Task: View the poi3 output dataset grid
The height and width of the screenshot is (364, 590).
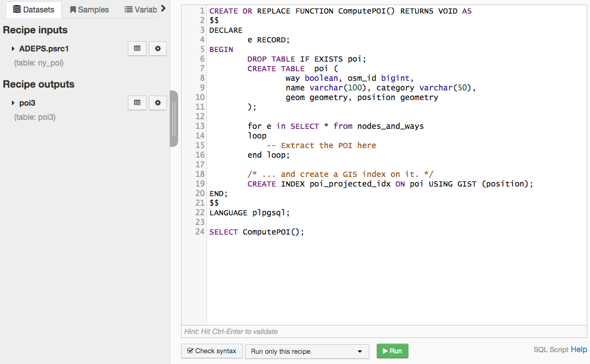Action: 137,103
